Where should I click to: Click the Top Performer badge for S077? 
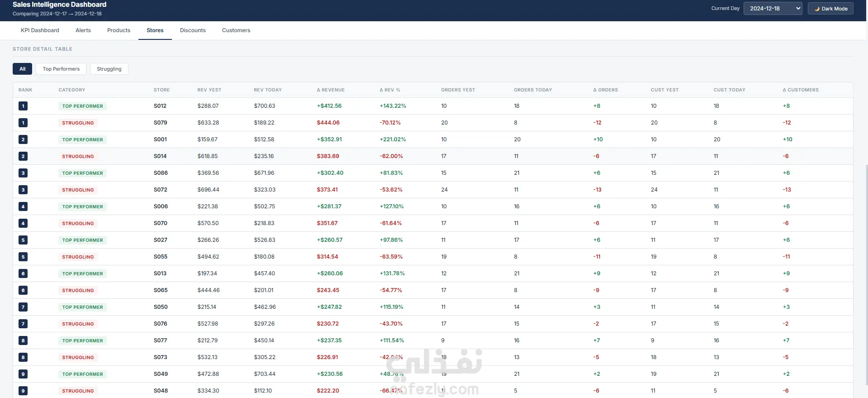pyautogui.click(x=82, y=340)
